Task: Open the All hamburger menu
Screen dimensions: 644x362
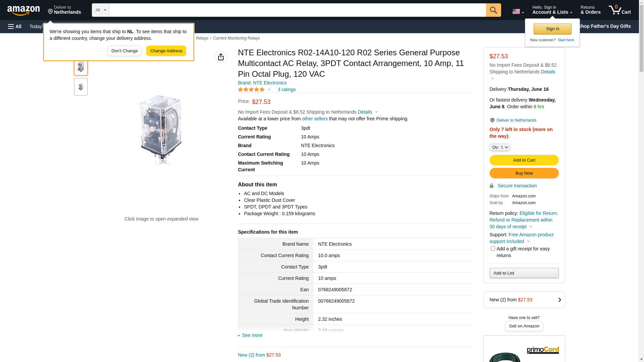Action: point(15,26)
